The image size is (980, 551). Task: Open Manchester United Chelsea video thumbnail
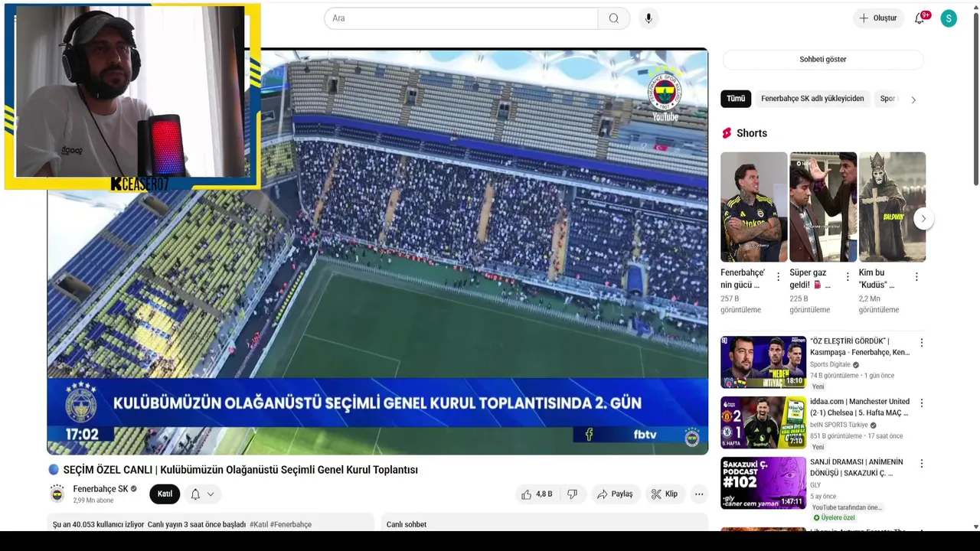point(763,422)
